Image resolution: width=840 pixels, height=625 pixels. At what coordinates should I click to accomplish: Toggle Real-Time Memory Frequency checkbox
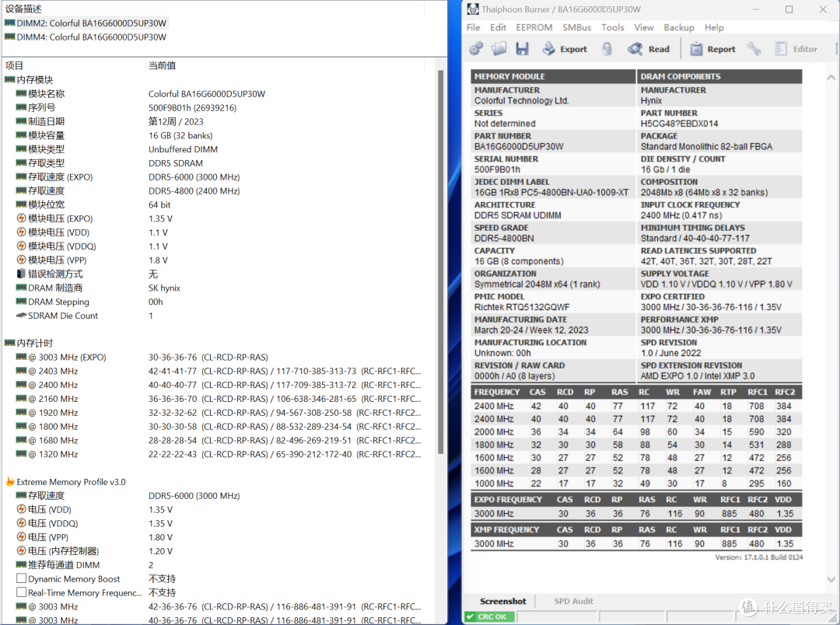pos(22,592)
